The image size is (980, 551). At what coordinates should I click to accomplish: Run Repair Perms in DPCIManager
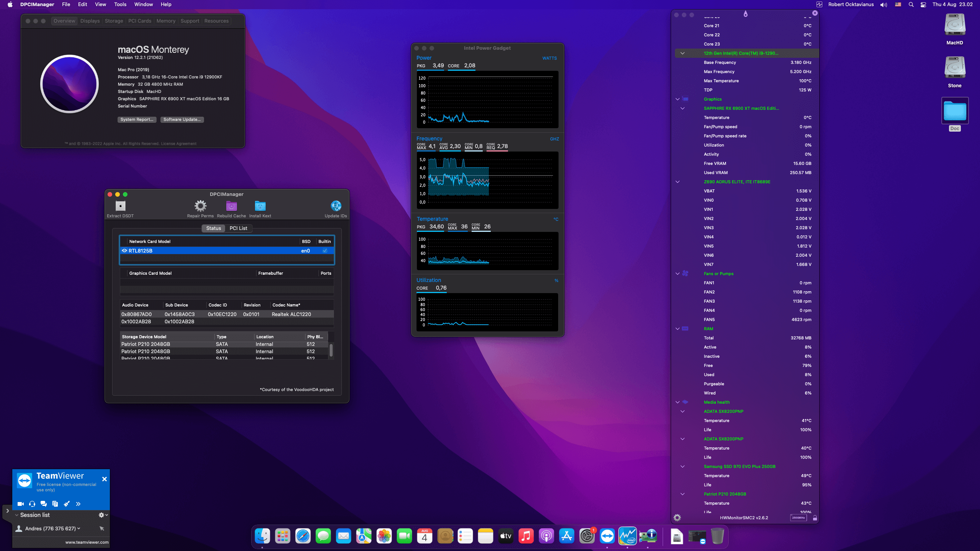pyautogui.click(x=200, y=206)
